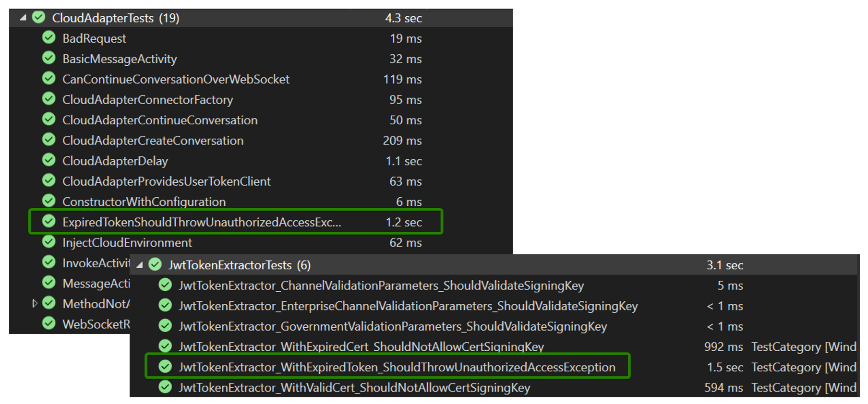Click the green check beside MessageActi test
Viewport: 868px width, 404px height.
[x=48, y=283]
